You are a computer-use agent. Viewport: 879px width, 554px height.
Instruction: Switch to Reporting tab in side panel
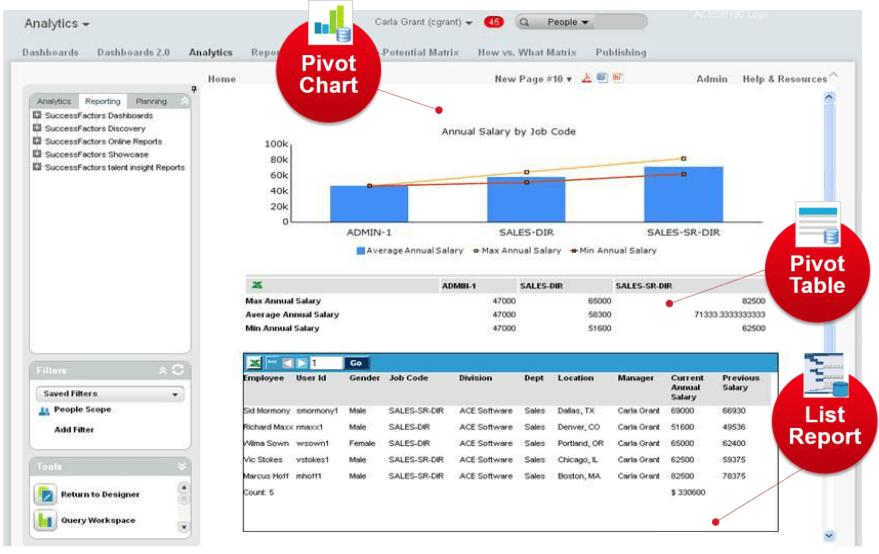coord(103,101)
